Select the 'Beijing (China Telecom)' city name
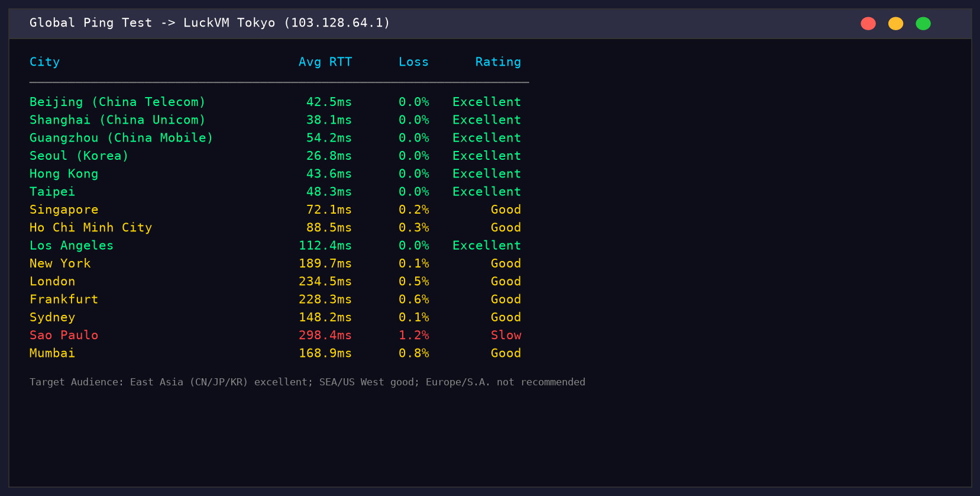This screenshot has width=980, height=496. 118,102
